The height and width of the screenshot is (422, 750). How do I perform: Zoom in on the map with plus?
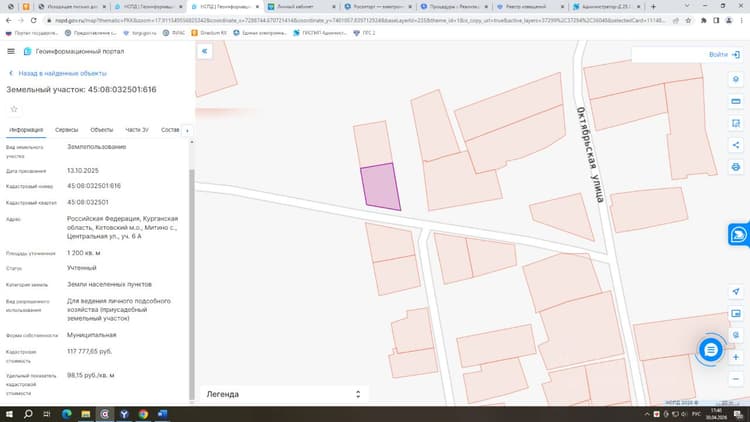(736, 357)
